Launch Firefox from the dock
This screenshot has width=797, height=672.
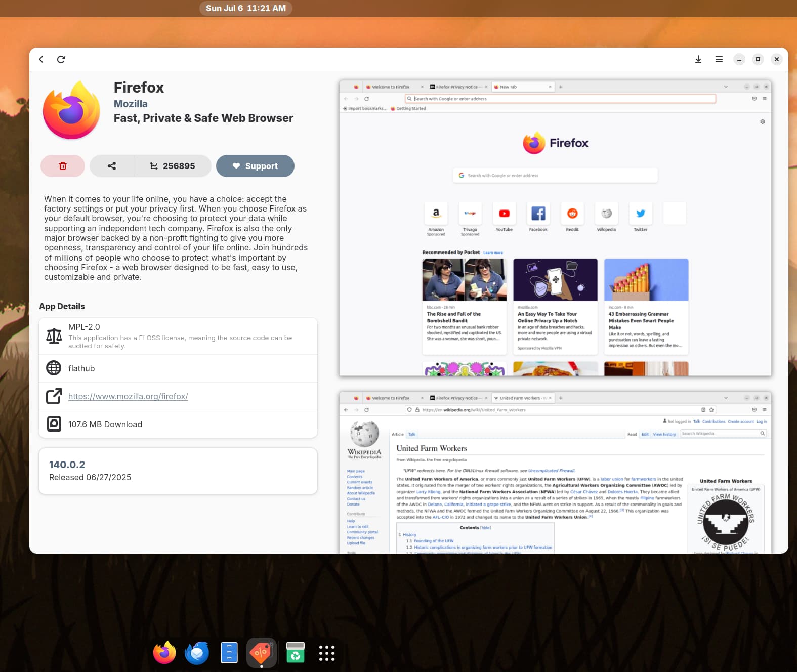click(x=164, y=653)
